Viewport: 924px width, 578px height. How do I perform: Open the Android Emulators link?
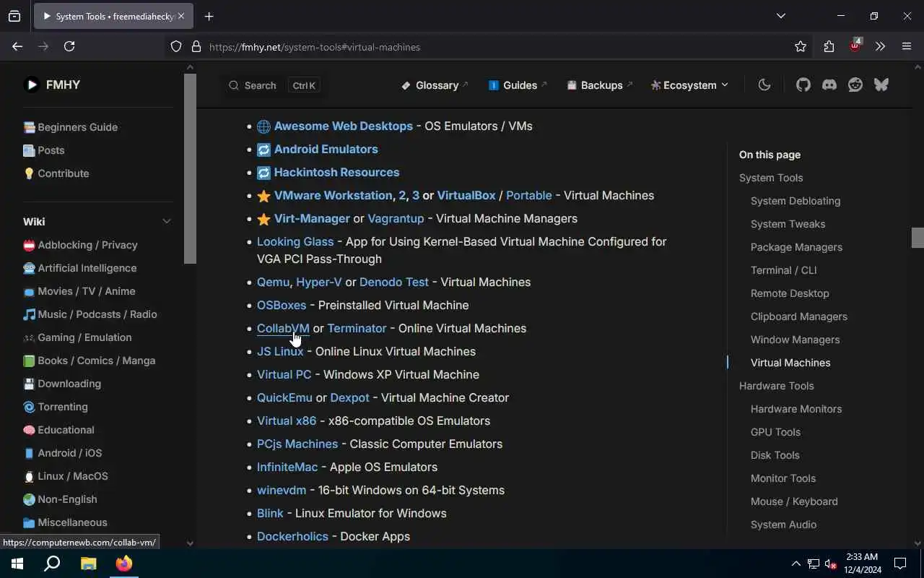(326, 149)
